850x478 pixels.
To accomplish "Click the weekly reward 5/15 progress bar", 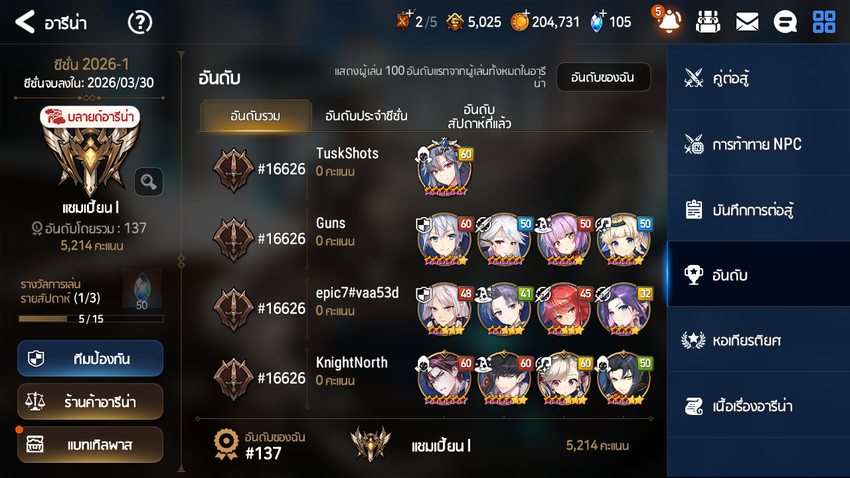I will pyautogui.click(x=91, y=319).
